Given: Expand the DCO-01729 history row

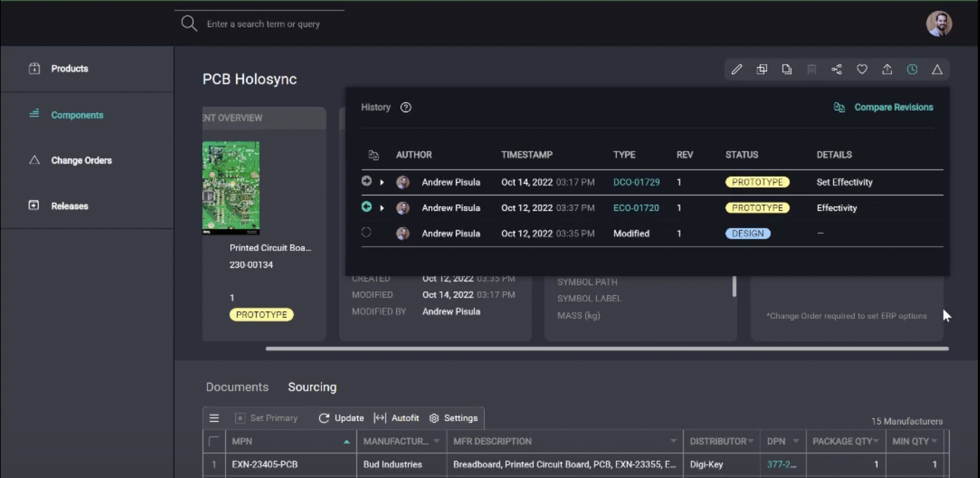Looking at the screenshot, I should (381, 182).
